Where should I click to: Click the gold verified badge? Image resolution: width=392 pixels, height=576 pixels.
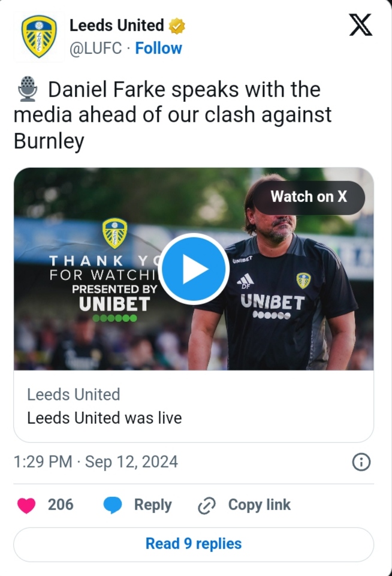click(177, 26)
